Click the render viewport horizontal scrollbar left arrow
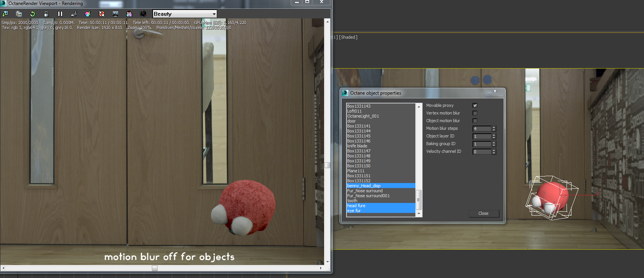 click(3, 268)
